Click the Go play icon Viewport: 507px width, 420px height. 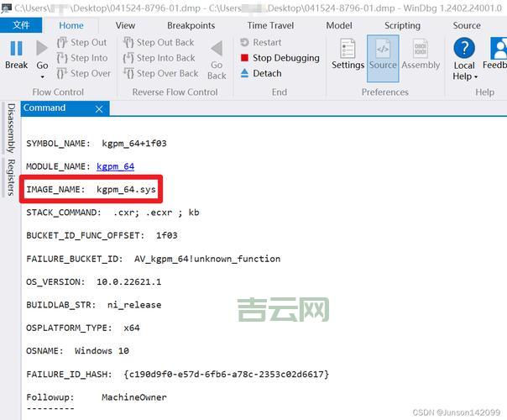[42, 49]
